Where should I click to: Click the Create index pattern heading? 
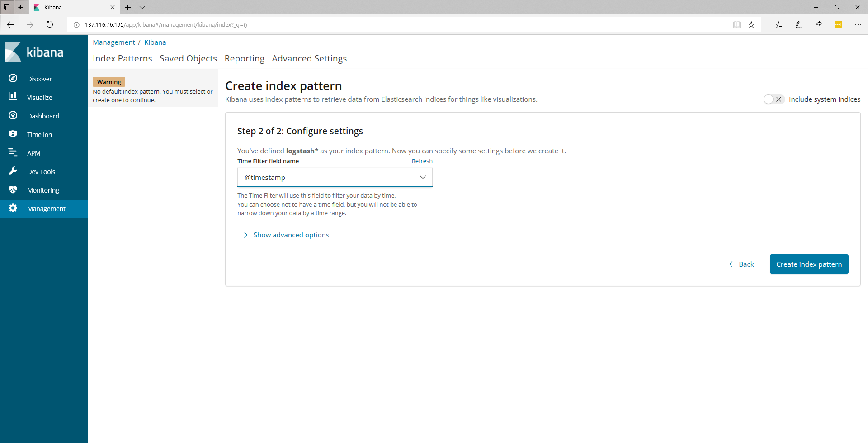click(283, 85)
